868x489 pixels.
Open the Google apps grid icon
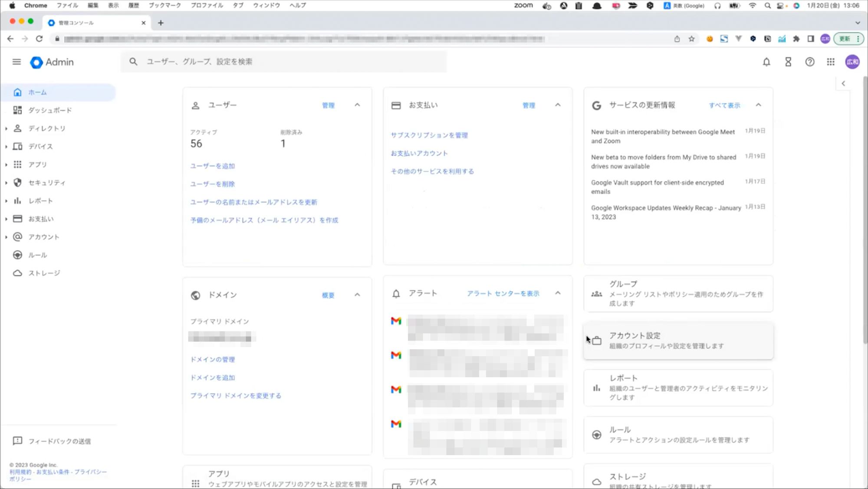pyautogui.click(x=831, y=62)
